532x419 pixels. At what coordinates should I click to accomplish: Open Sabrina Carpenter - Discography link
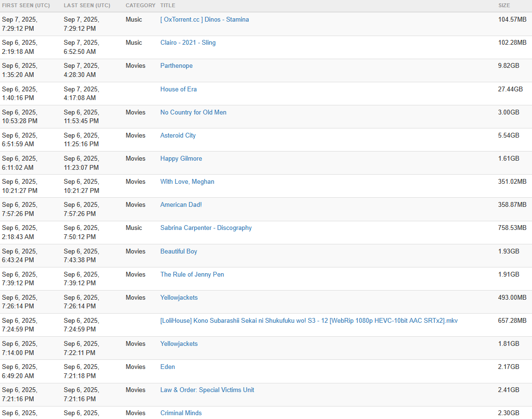coord(206,228)
